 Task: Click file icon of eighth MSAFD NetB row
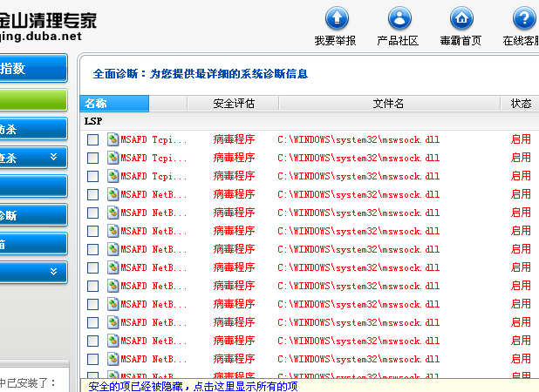113,322
